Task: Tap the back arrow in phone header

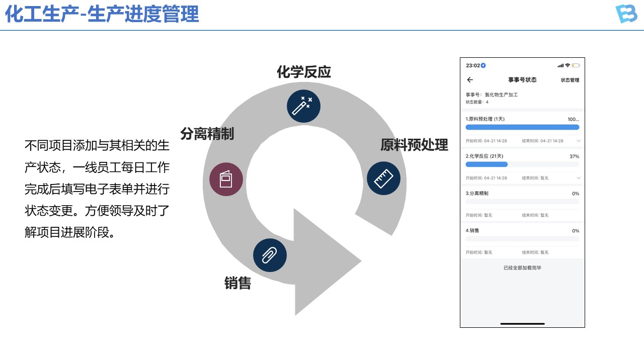Action: [x=470, y=80]
